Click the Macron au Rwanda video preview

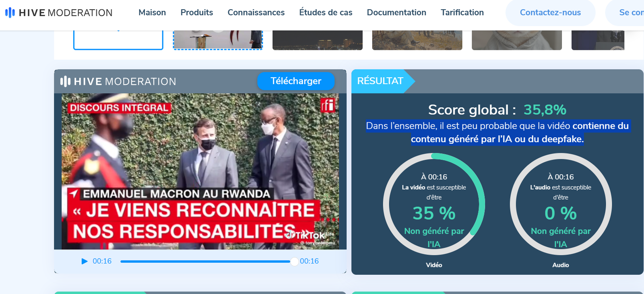coord(200,172)
